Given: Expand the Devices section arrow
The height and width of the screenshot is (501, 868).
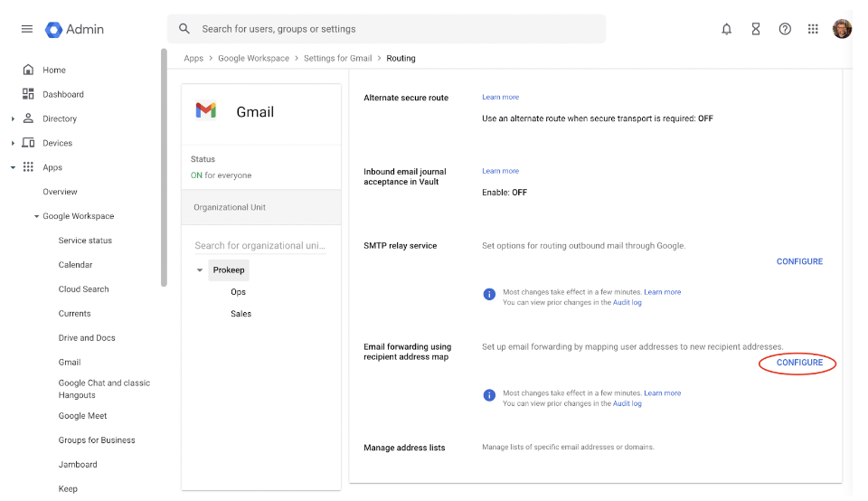Looking at the screenshot, I should 13,143.
